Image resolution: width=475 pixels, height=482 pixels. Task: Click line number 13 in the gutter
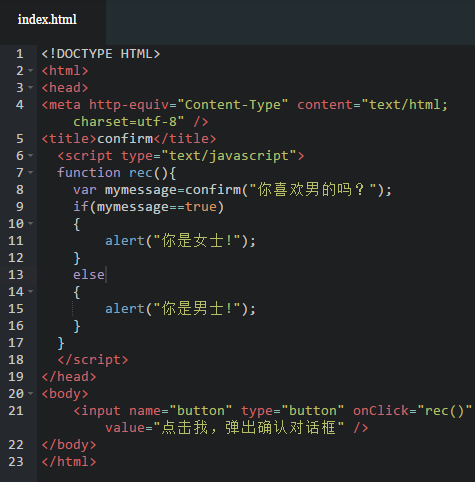tap(16, 275)
